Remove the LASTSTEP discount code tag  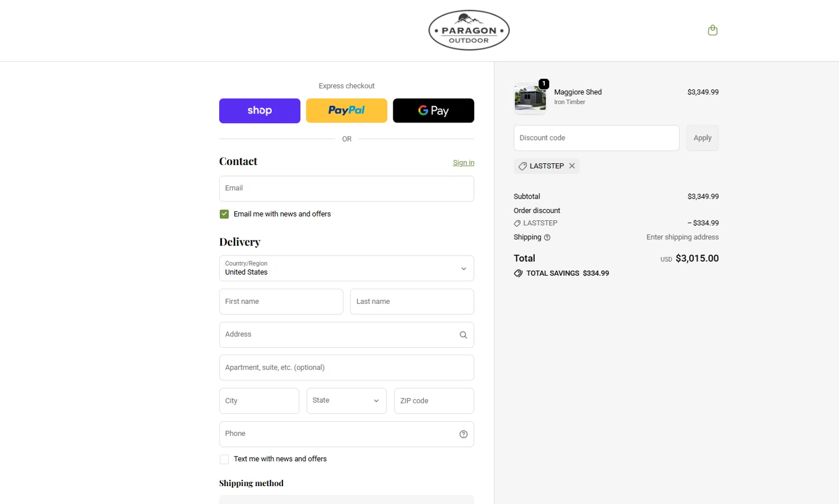[x=572, y=166]
